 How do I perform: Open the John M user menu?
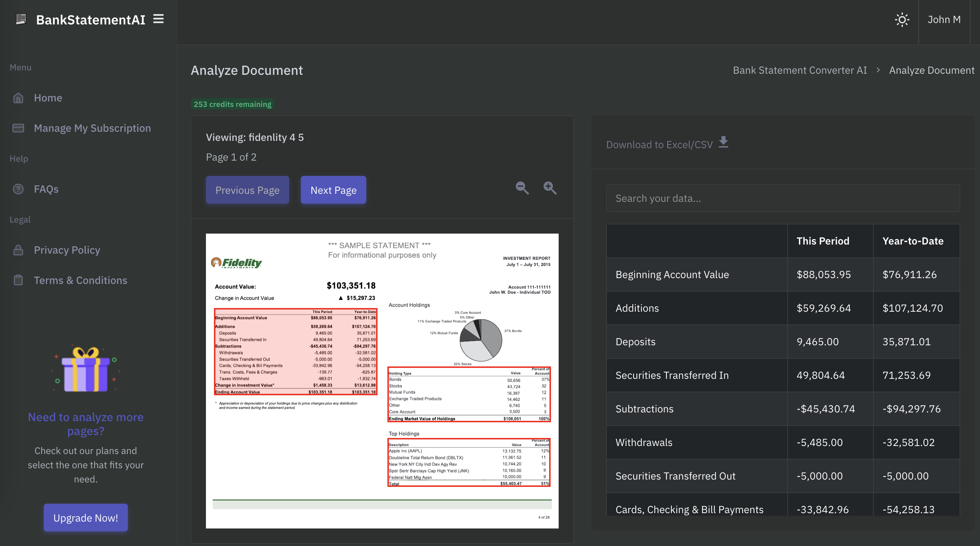pyautogui.click(x=944, y=19)
